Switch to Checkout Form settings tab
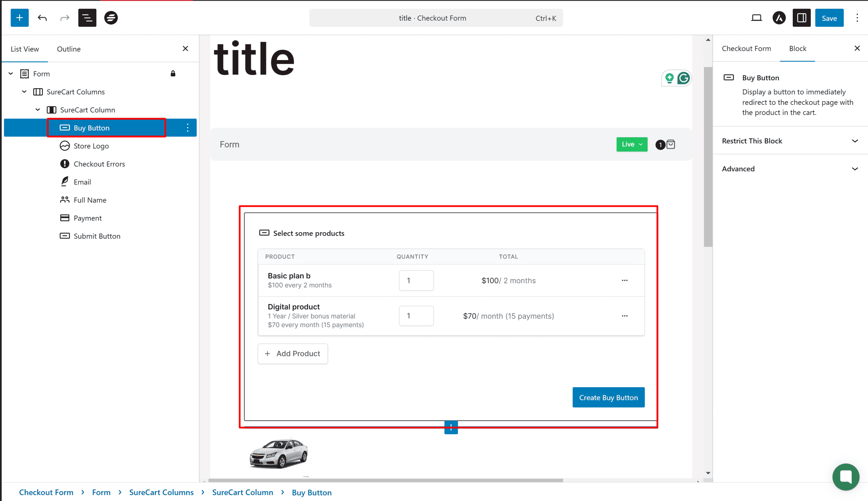Viewport: 868px width, 501px height. pyautogui.click(x=746, y=48)
